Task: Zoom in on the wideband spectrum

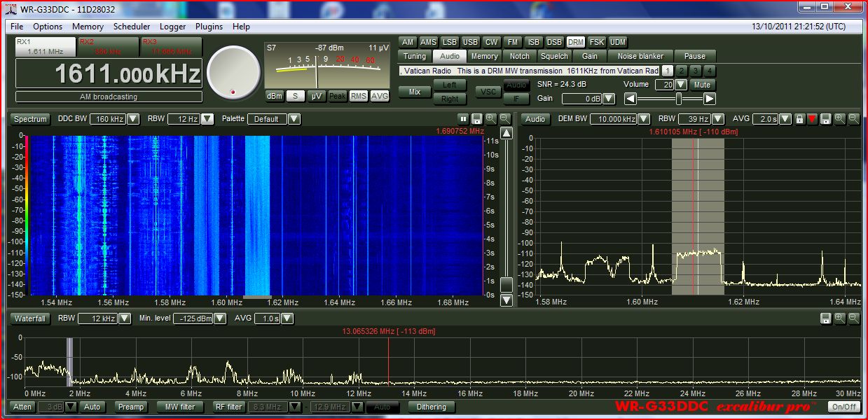Action: [840, 318]
